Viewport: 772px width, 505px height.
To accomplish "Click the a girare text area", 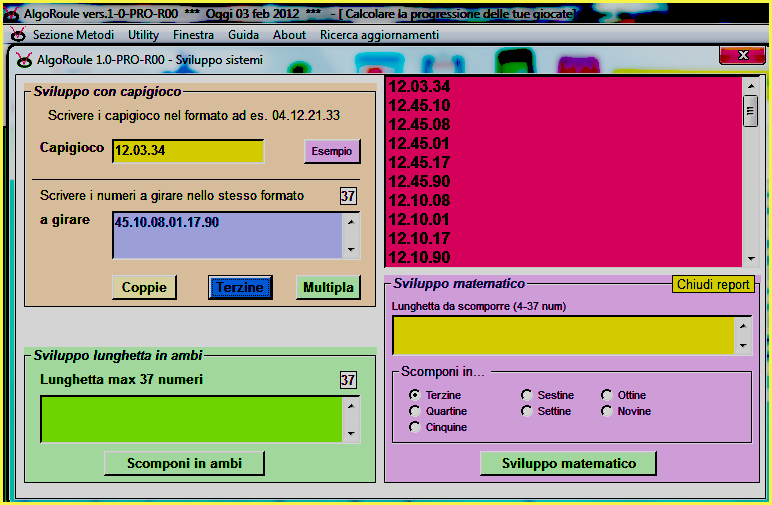I will (227, 235).
